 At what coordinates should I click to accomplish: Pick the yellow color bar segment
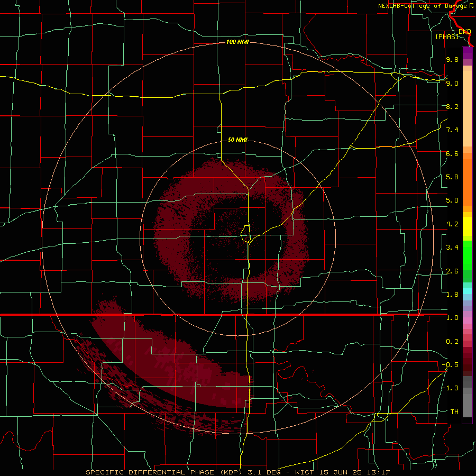467,226
